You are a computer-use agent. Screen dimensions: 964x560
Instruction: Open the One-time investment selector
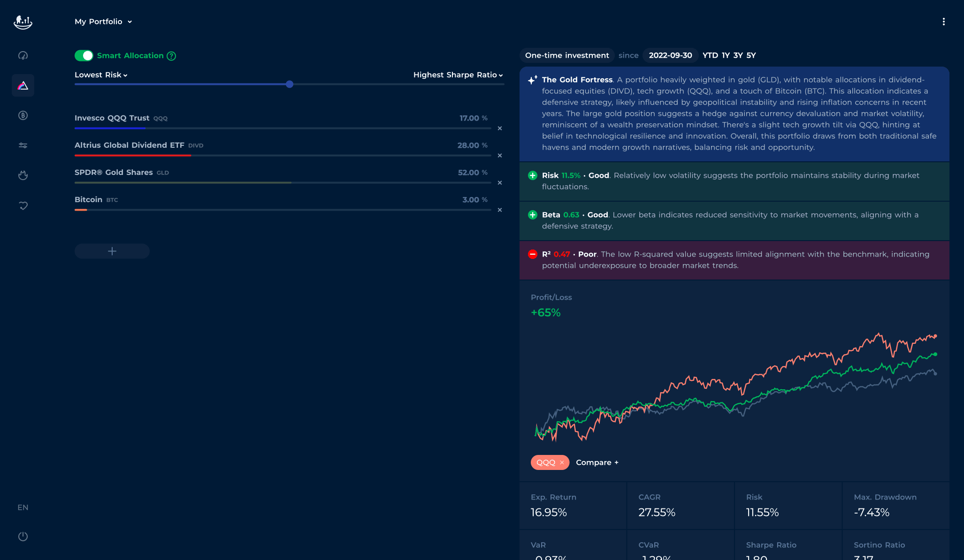[x=567, y=55]
